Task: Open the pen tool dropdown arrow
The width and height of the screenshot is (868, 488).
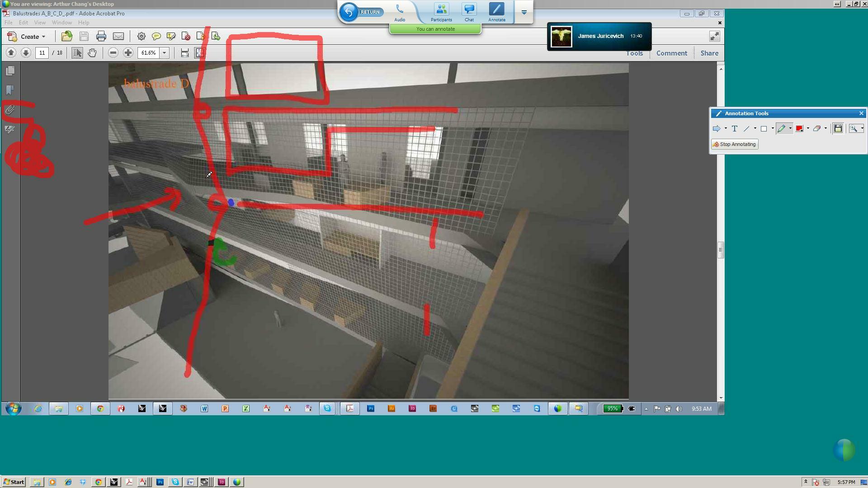Action: (790, 129)
